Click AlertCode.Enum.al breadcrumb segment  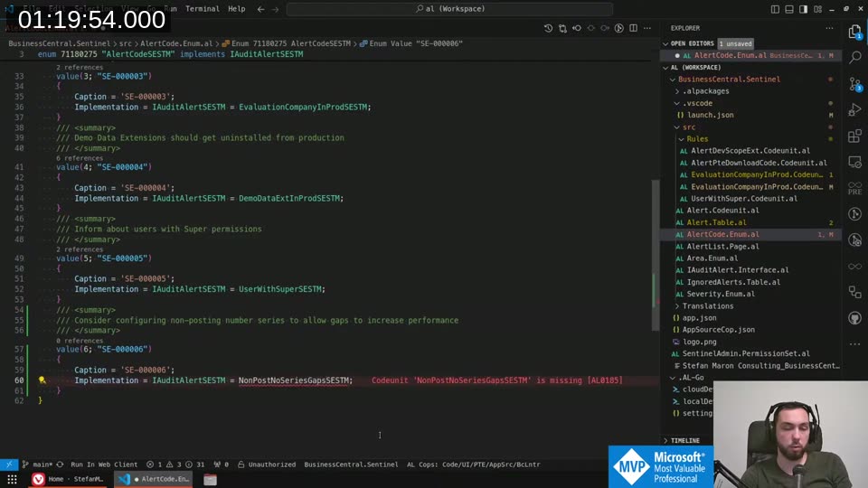click(176, 43)
